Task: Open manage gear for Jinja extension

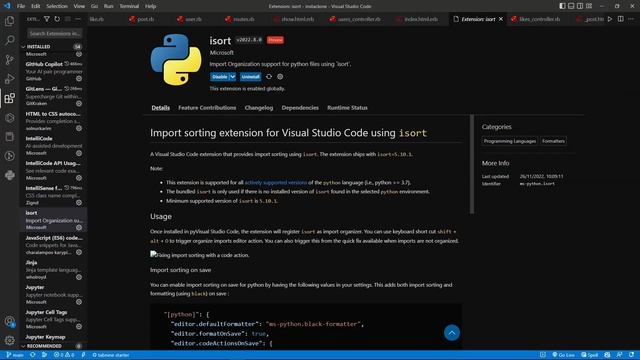Action: click(79, 277)
